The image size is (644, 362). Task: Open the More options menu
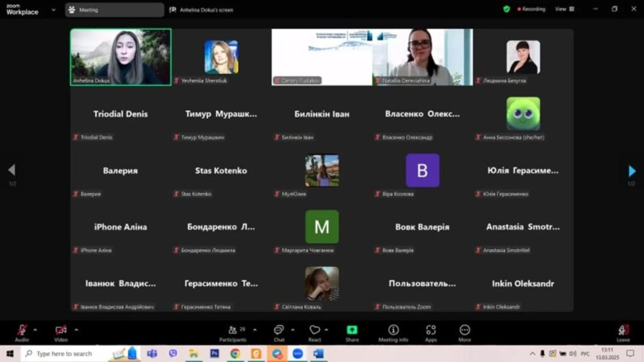pos(465,331)
